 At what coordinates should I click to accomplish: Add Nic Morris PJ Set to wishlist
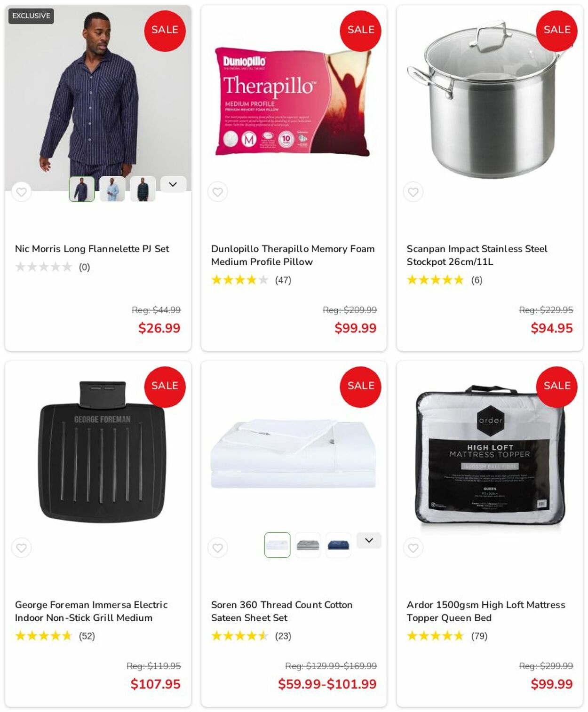coord(21,192)
